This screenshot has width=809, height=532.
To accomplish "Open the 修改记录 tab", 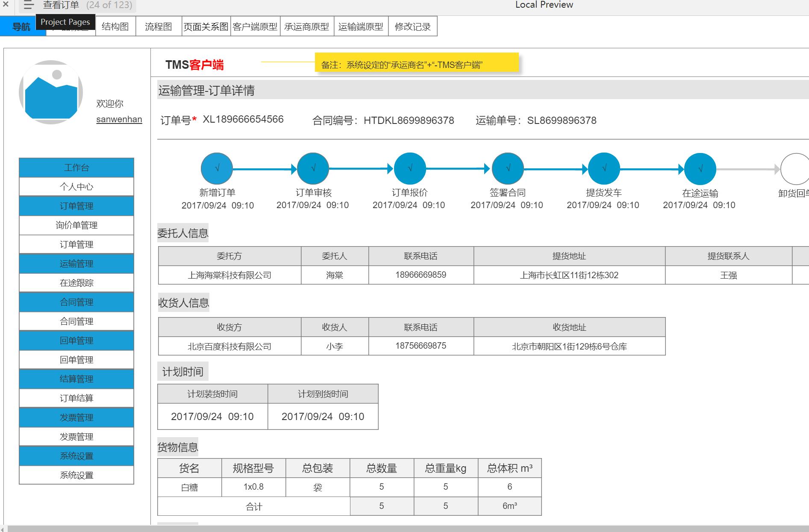I will click(412, 26).
